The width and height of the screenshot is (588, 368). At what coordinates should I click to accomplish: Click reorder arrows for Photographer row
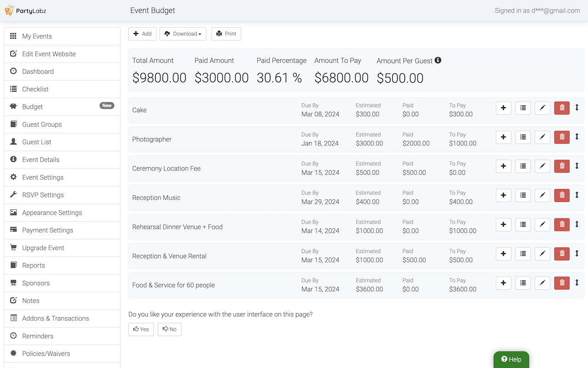[x=577, y=137]
